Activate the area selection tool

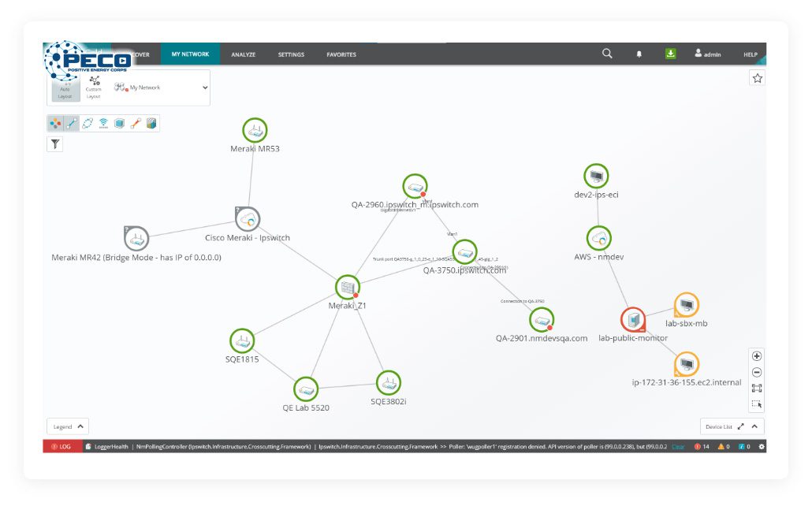pos(757,404)
